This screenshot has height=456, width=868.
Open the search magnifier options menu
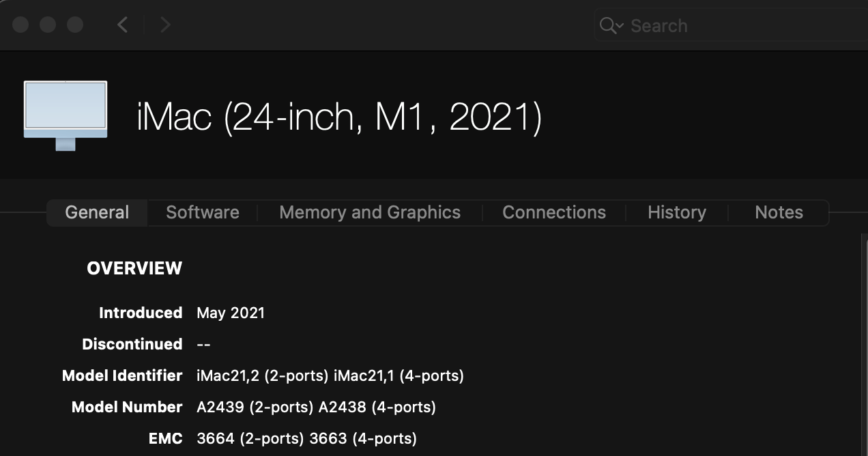pos(611,26)
